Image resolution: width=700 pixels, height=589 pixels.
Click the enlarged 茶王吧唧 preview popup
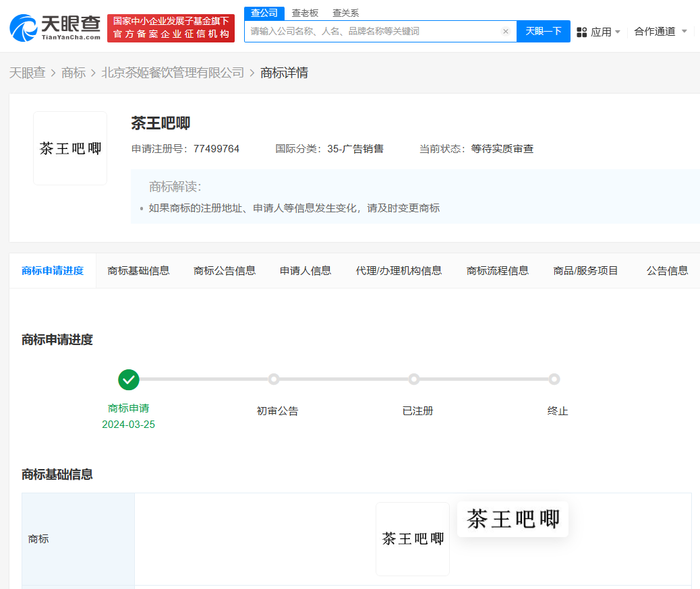pyautogui.click(x=513, y=519)
